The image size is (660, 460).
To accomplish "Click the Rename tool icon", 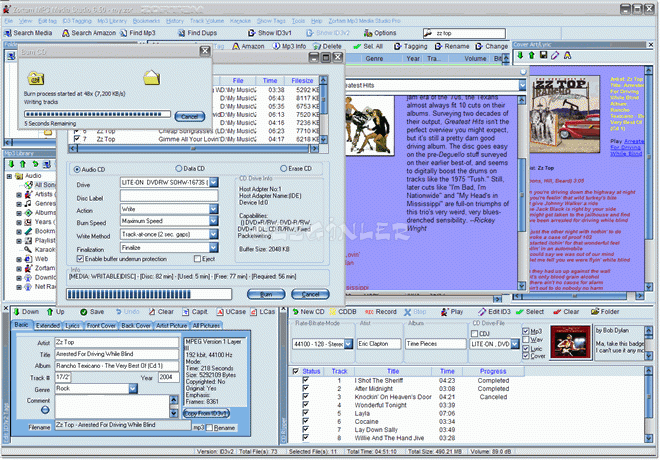I will click(x=438, y=46).
